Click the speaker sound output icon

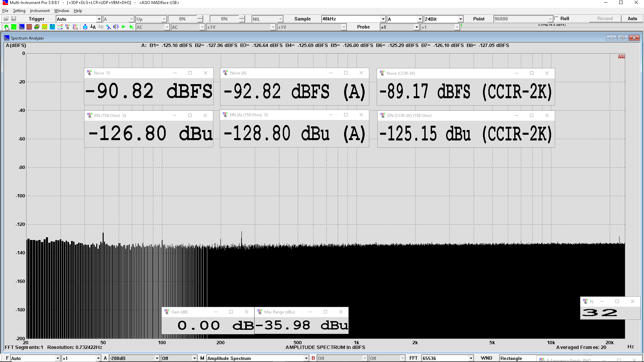pos(116,27)
